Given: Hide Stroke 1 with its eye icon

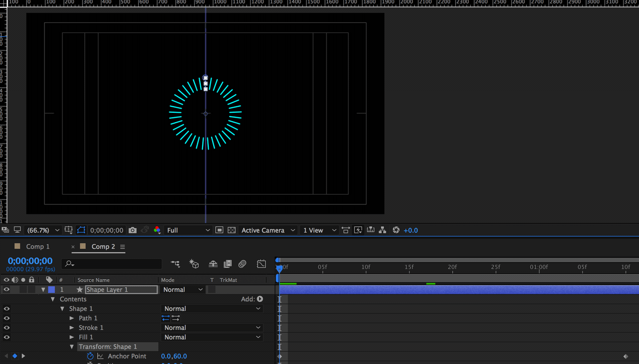Looking at the screenshot, I should (6, 328).
